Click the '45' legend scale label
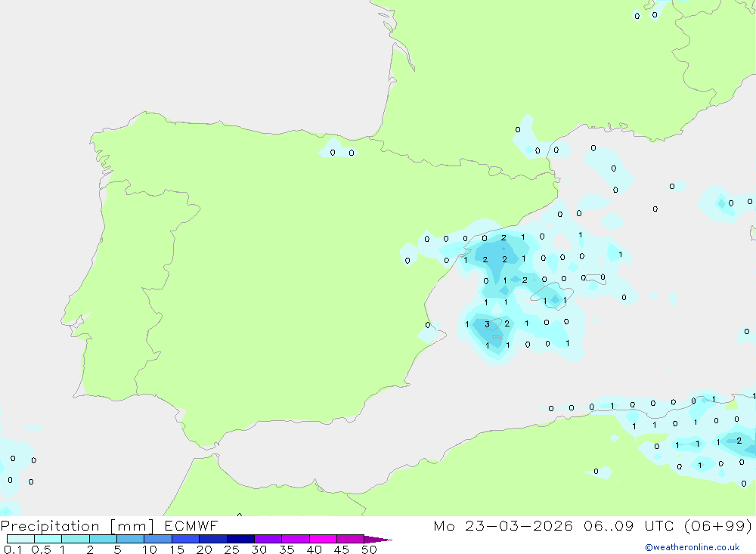 point(342,549)
